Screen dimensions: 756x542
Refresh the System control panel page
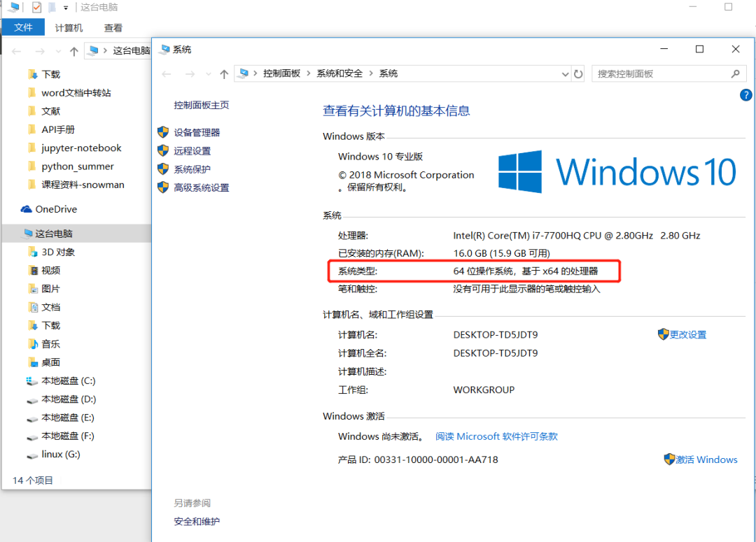point(578,74)
